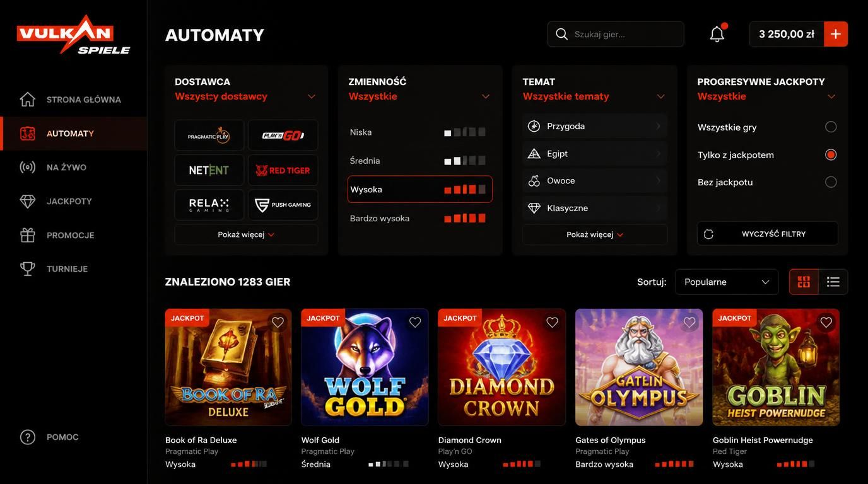This screenshot has width=868, height=484.
Task: Open the Gates of Olympus thumbnail
Action: (639, 367)
